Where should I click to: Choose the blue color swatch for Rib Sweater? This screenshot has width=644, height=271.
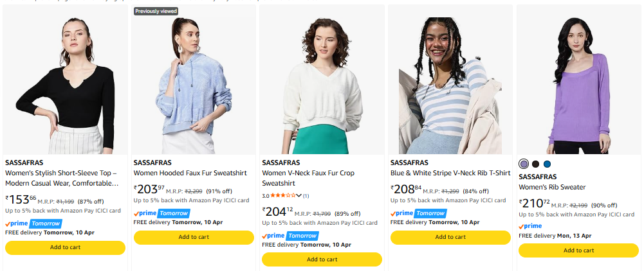coord(547,164)
